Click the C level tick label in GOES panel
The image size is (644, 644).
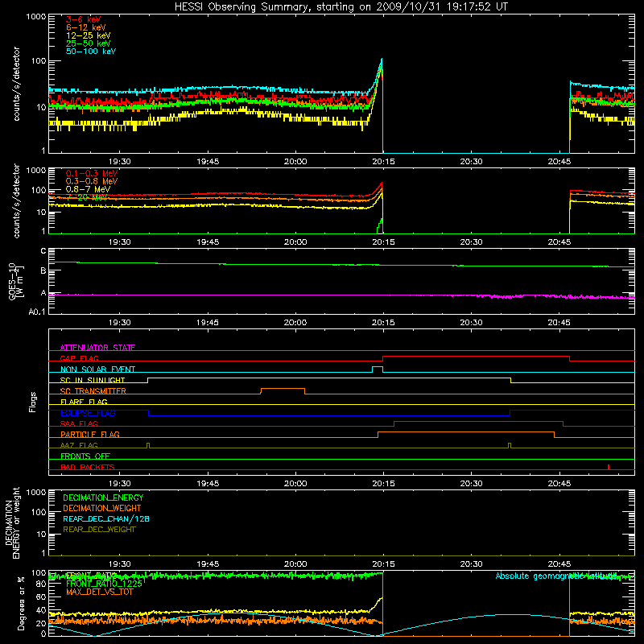click(x=43, y=251)
